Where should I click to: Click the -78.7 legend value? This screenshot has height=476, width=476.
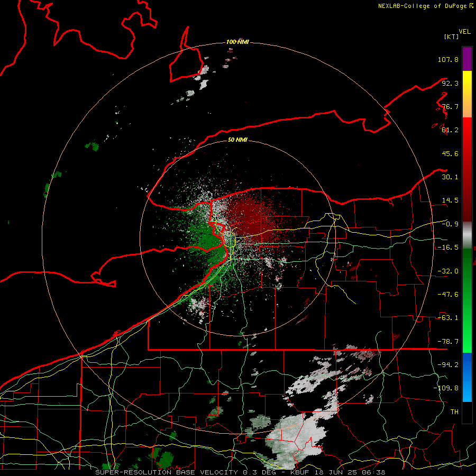click(448, 342)
